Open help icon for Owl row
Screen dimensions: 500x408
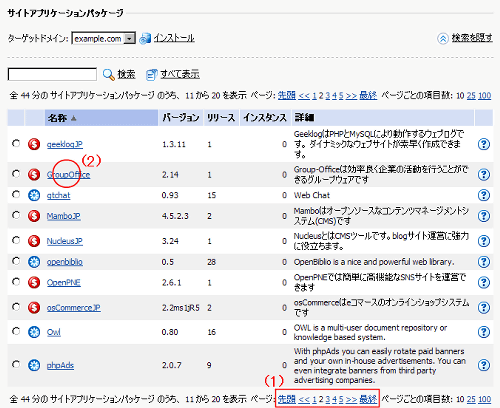tap(484, 332)
